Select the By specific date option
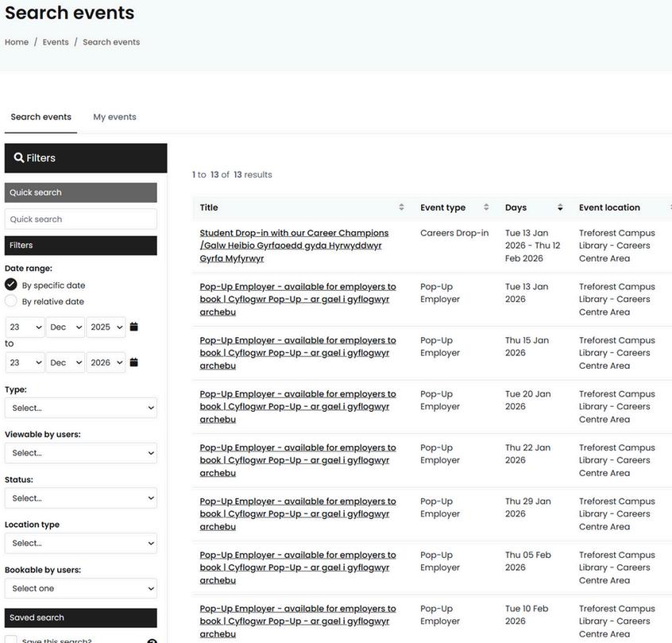The height and width of the screenshot is (643, 672). pos(11,285)
